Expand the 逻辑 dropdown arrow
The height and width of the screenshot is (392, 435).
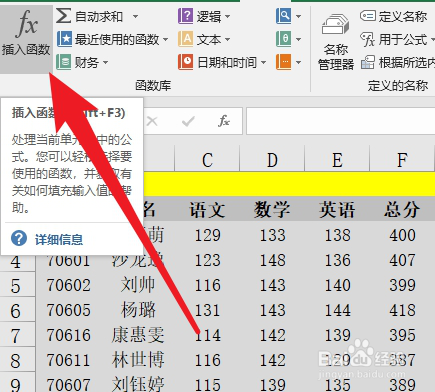click(x=227, y=16)
